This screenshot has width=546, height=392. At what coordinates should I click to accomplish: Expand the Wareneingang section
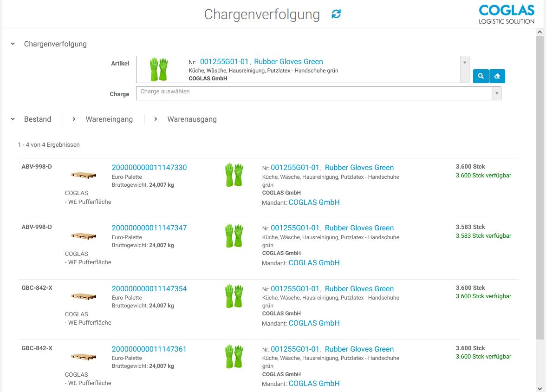click(74, 119)
